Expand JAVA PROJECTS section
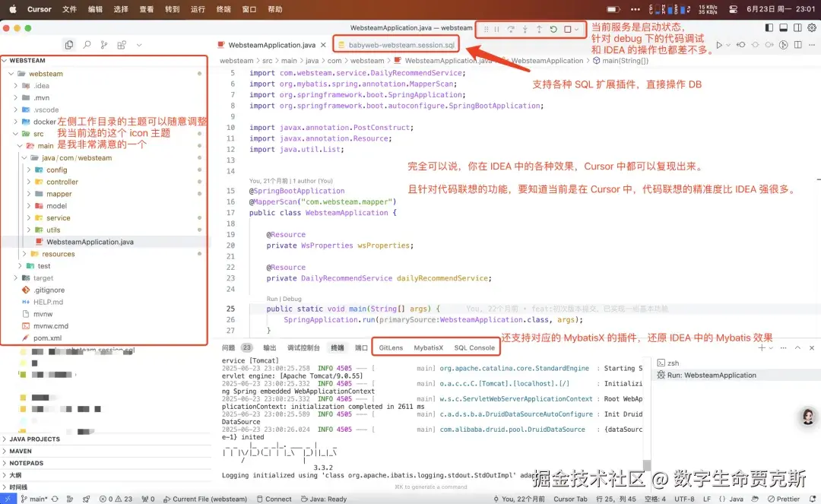Viewport: 821px width, 504px height. point(34,439)
